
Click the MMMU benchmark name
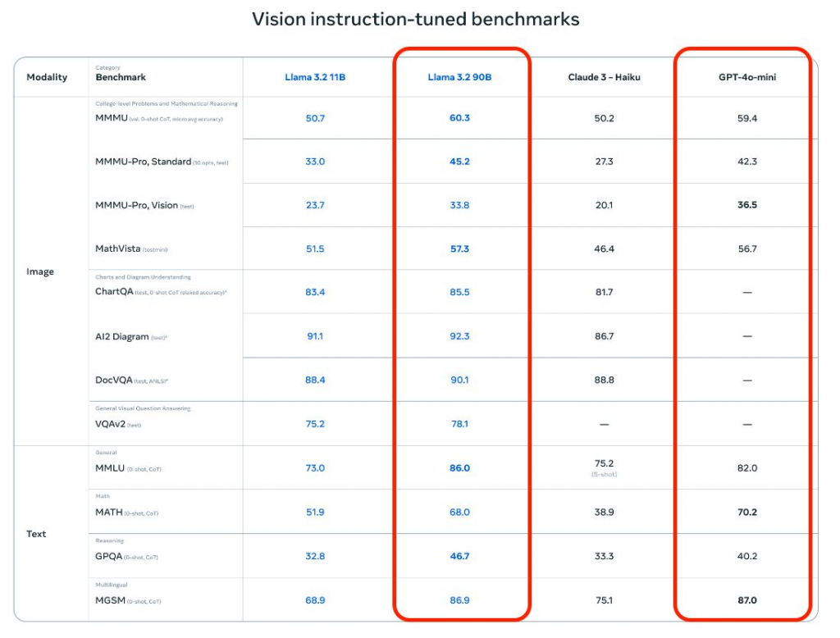point(111,118)
